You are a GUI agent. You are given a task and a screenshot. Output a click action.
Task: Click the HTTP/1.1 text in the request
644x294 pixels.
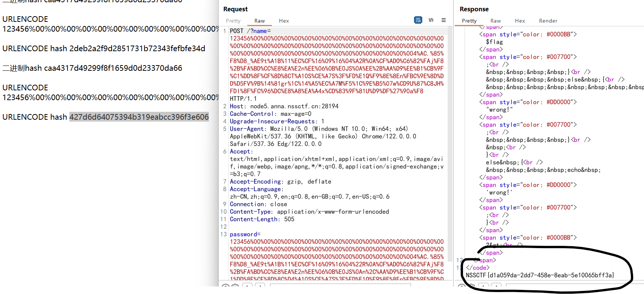[x=243, y=99]
